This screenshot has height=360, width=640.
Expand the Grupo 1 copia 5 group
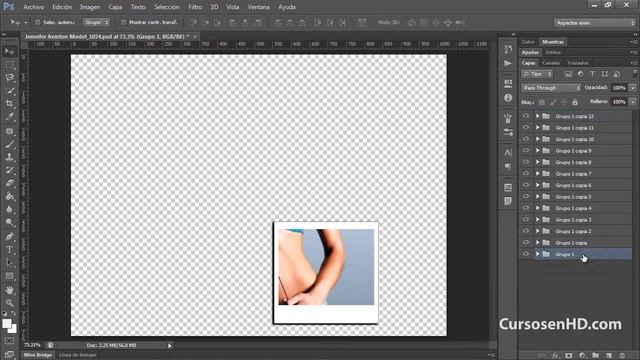click(538, 197)
